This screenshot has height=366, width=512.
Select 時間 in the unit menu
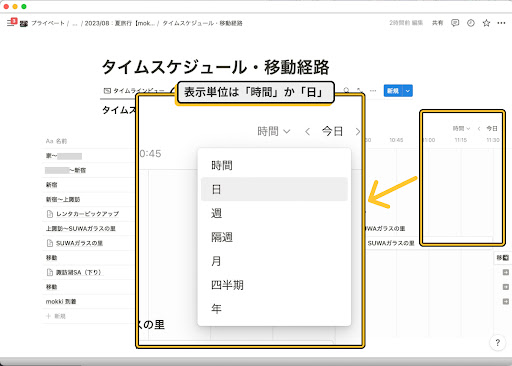274,165
